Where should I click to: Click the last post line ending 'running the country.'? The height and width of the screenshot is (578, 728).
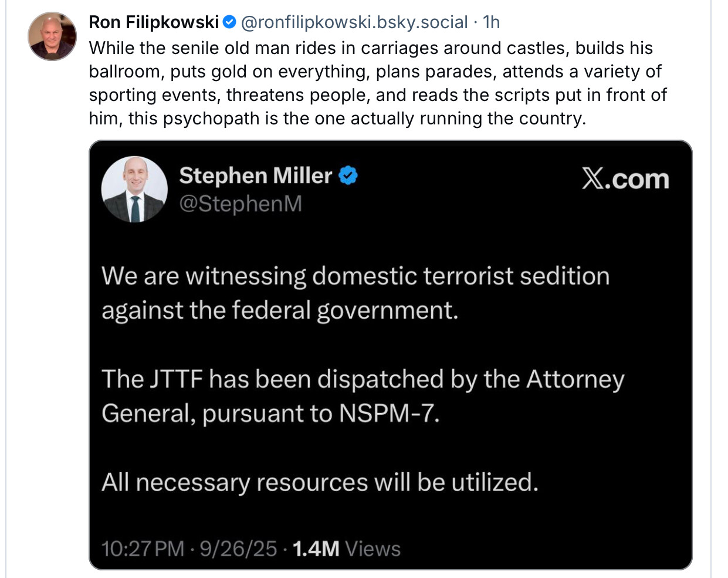(337, 119)
